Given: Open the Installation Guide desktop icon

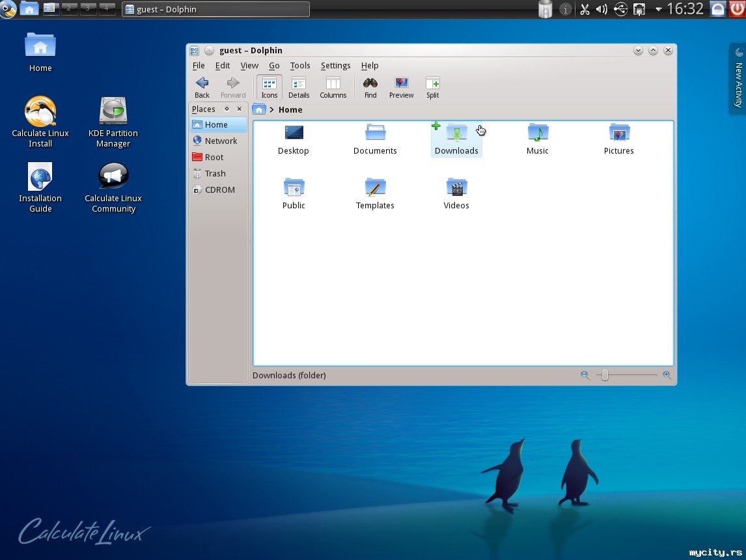Looking at the screenshot, I should coord(40,188).
